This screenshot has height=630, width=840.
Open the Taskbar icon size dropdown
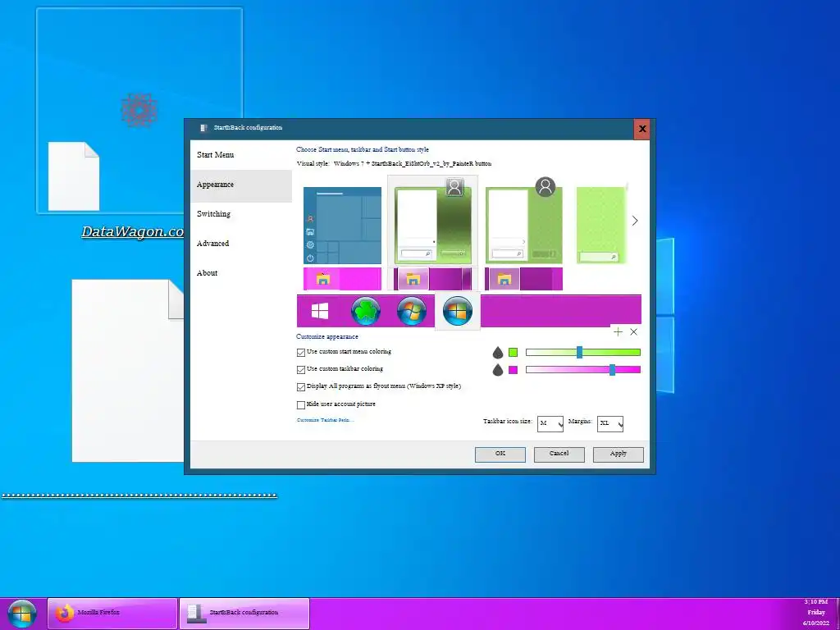point(550,423)
